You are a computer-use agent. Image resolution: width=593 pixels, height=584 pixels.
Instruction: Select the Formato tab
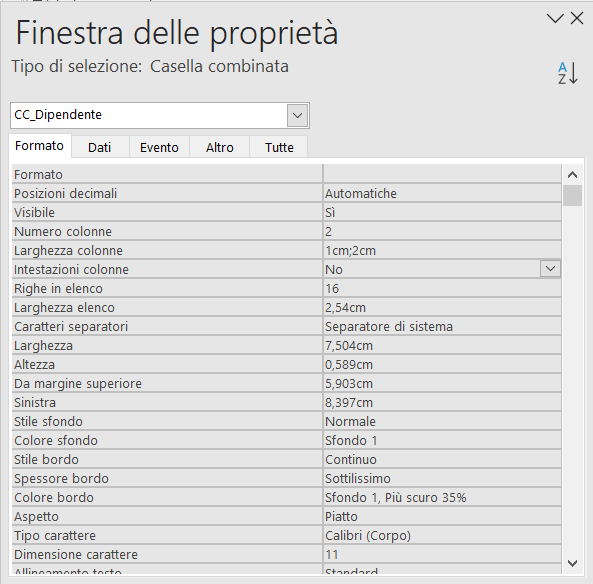tap(39, 146)
